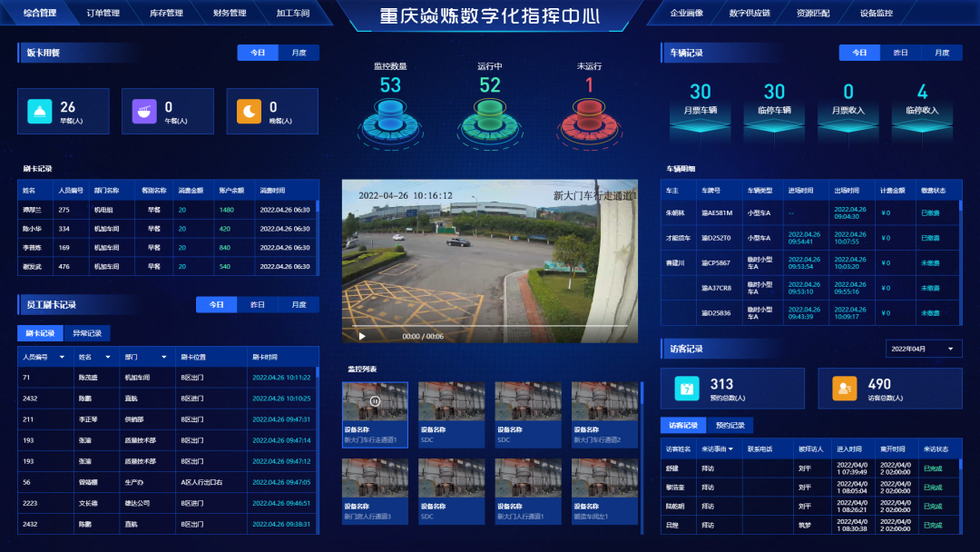The width and height of the screenshot is (980, 552).
Task: Switch 员工刷卡记录 panel to 昨日
Action: 257,305
